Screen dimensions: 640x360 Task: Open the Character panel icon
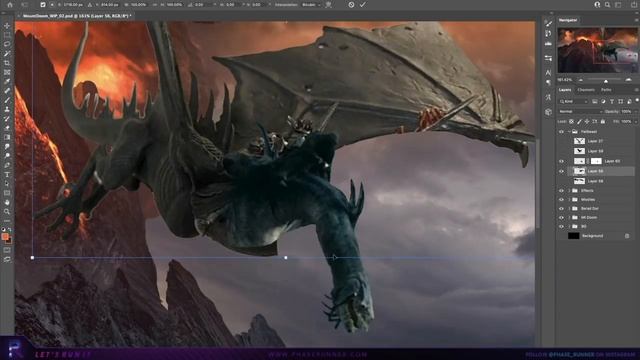point(549,73)
